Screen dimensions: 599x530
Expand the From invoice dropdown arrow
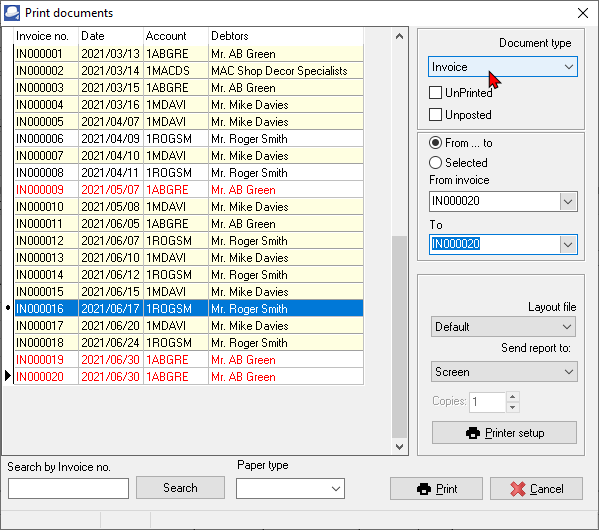(568, 201)
